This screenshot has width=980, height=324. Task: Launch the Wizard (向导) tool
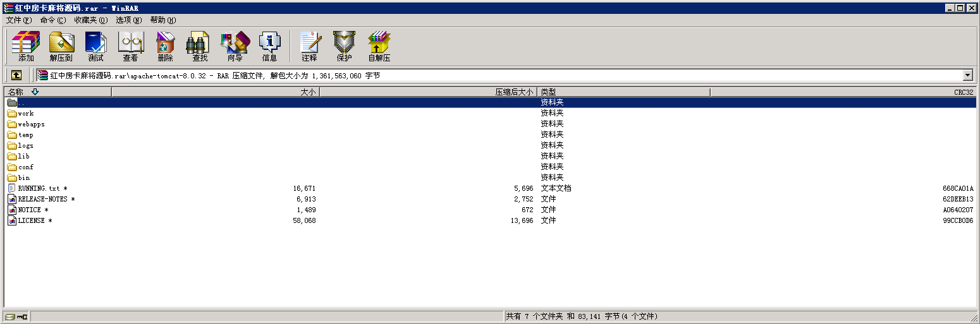(235, 47)
